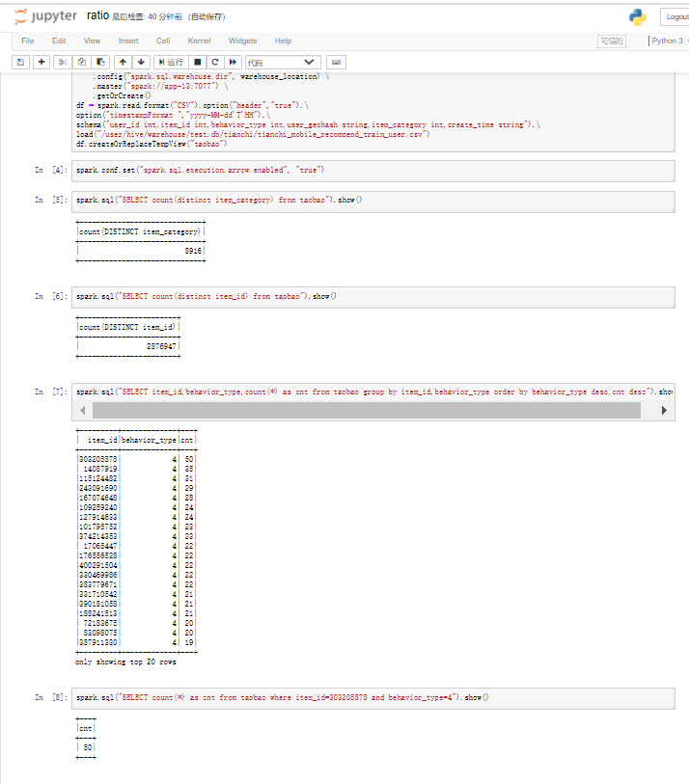Screen dimensions: 689x784
Task: Click the output value 8916
Action: (193, 251)
